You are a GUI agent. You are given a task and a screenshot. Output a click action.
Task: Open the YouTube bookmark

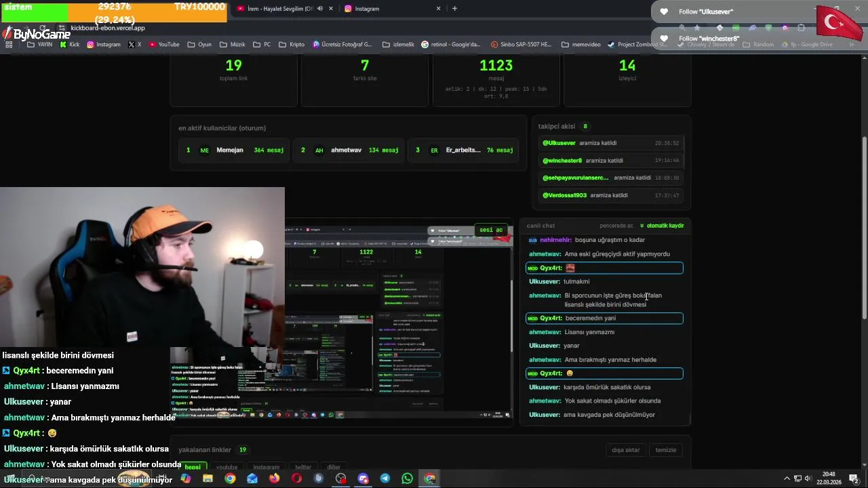tap(164, 45)
